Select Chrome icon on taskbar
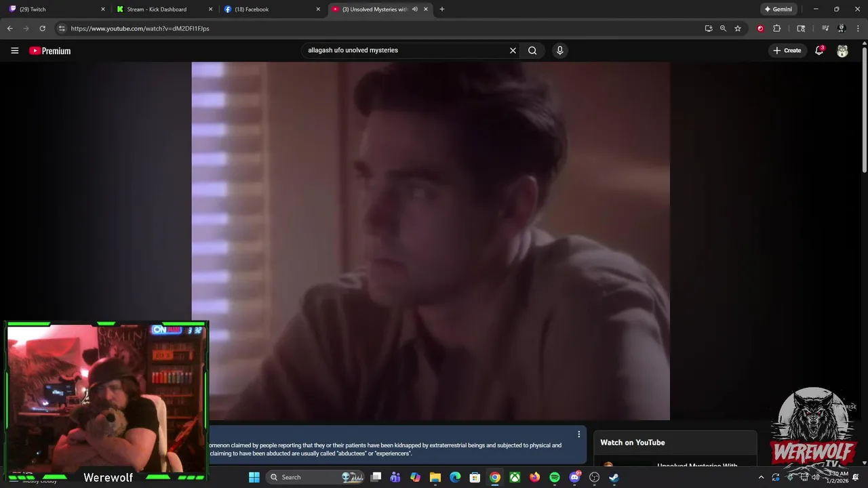The height and width of the screenshot is (488, 868). [495, 477]
